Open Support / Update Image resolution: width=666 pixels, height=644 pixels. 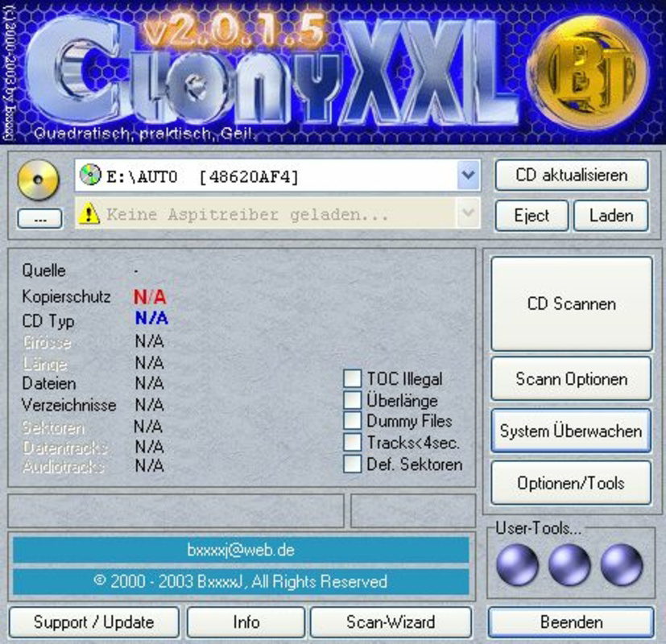94,622
